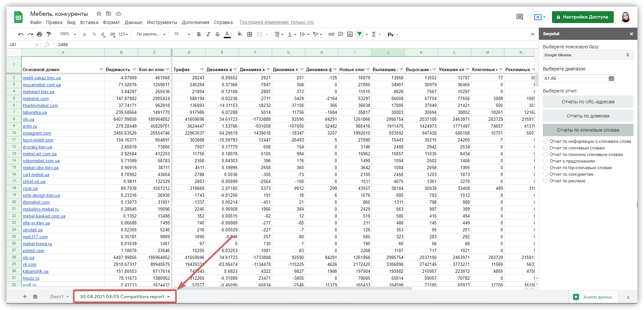Open text rotation options
This screenshot has width=644, height=310.
317,34
